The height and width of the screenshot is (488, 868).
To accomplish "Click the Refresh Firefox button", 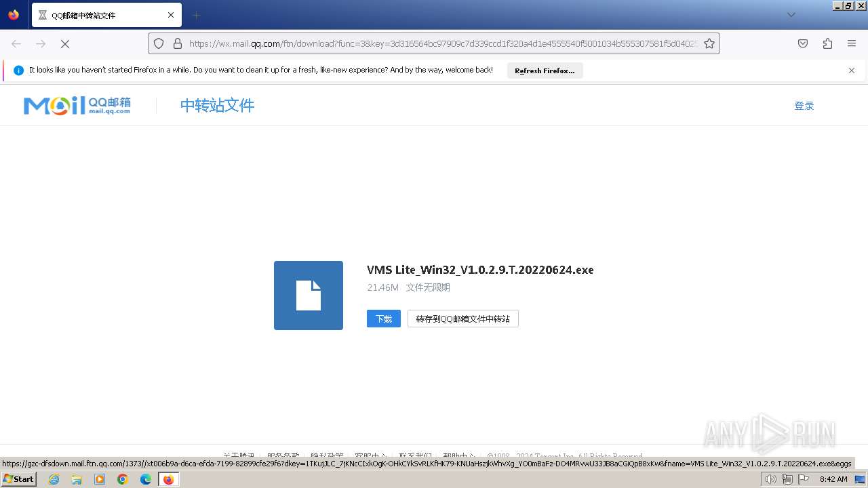I will coord(545,70).
